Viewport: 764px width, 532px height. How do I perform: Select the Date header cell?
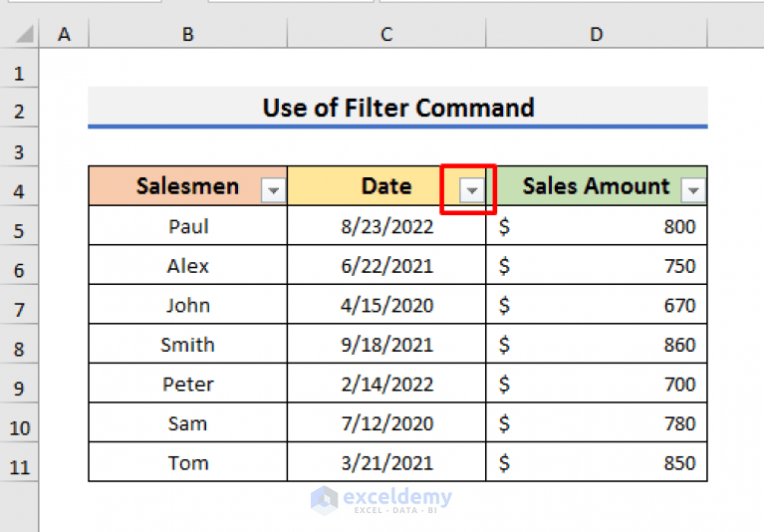386,185
